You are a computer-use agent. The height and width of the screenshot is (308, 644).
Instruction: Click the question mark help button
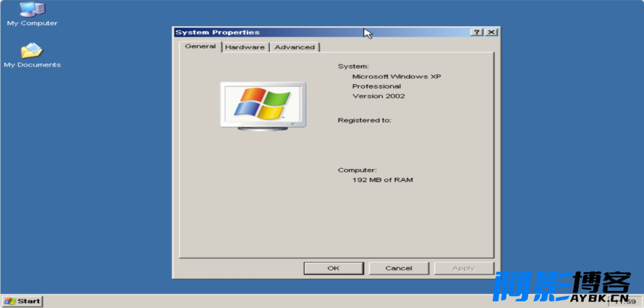pyautogui.click(x=476, y=32)
